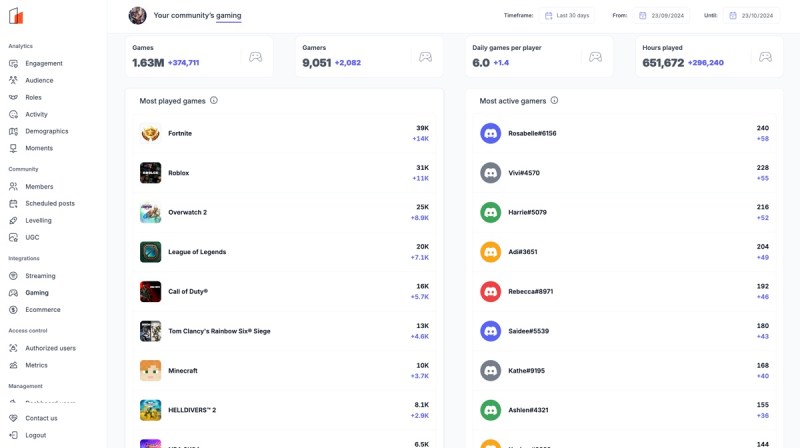Open the Authorized users page

click(51, 348)
